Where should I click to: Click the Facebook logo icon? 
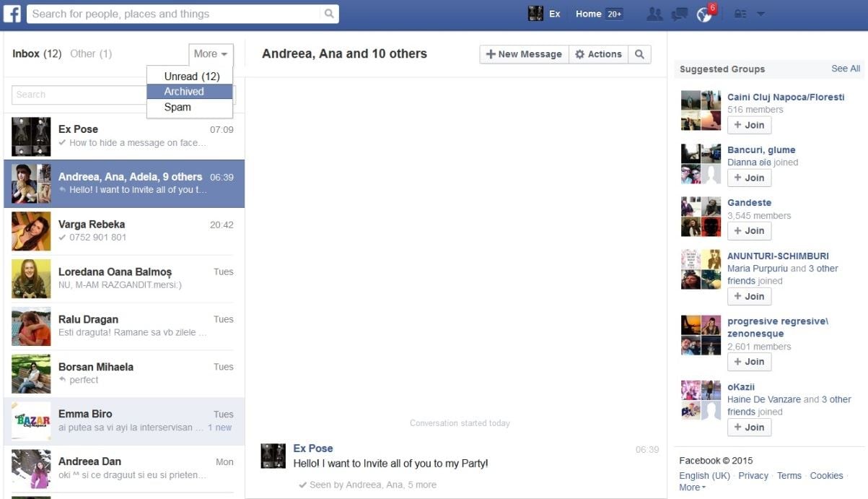12,14
